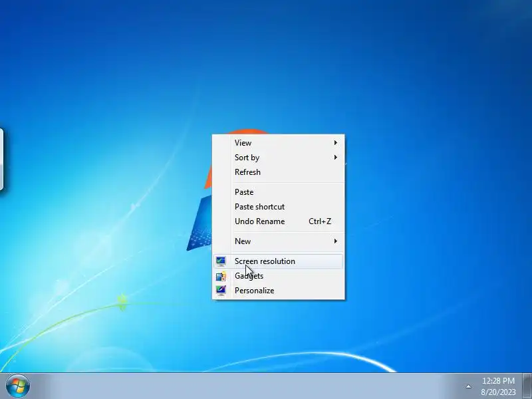The width and height of the screenshot is (532, 399).
Task: Open the View submenu
Action: 278,143
